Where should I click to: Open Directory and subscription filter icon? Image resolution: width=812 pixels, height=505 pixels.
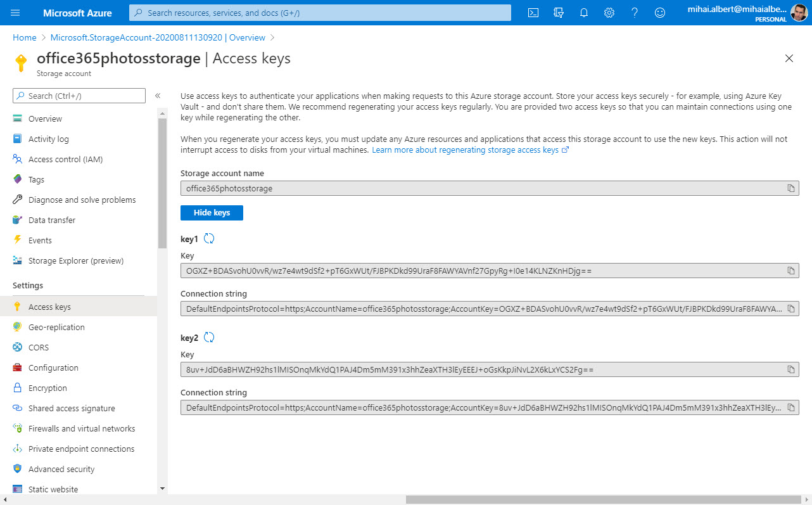pyautogui.click(x=559, y=13)
